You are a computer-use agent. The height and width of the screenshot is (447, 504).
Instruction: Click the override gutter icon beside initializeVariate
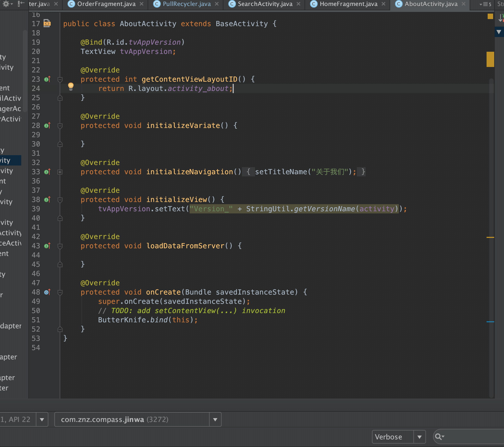pos(47,125)
